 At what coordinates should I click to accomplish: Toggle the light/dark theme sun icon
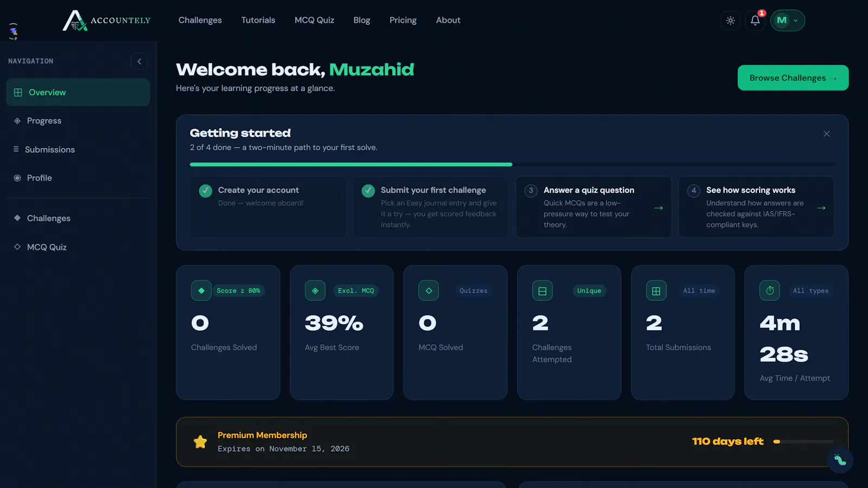click(x=731, y=21)
